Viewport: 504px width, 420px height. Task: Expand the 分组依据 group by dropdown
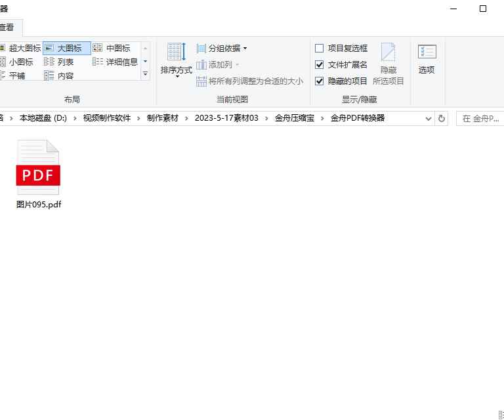click(x=222, y=48)
